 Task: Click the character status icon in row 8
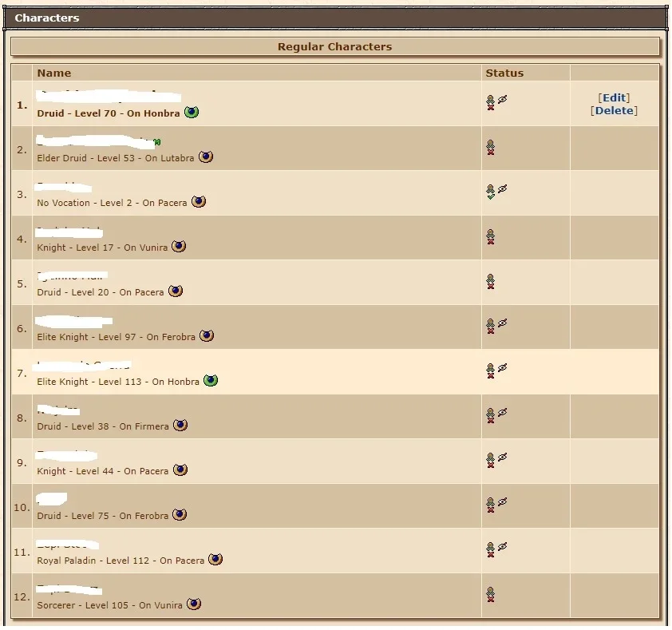click(x=490, y=415)
